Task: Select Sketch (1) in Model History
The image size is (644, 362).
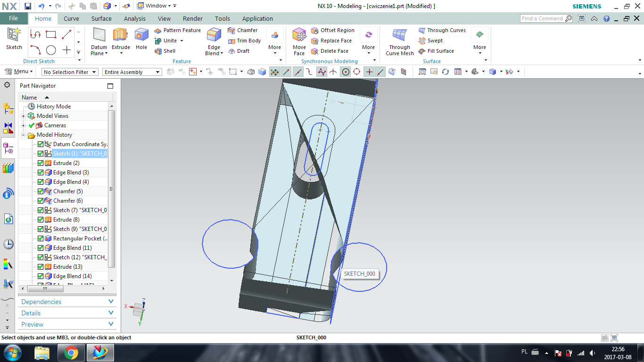Action: (x=80, y=154)
